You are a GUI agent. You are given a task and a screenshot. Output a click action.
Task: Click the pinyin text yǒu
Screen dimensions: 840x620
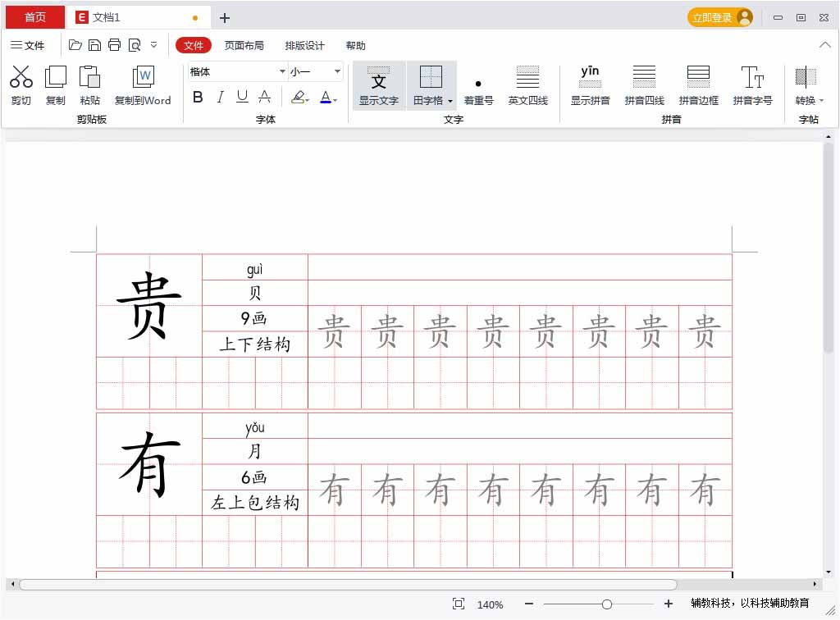pyautogui.click(x=255, y=427)
